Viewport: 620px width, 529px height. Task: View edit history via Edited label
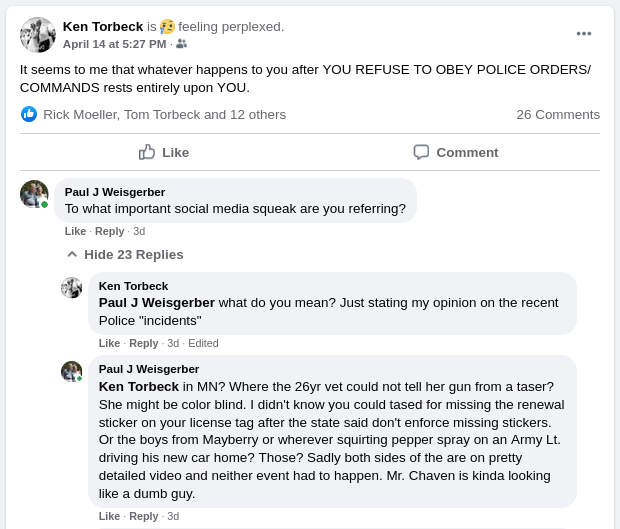[203, 343]
